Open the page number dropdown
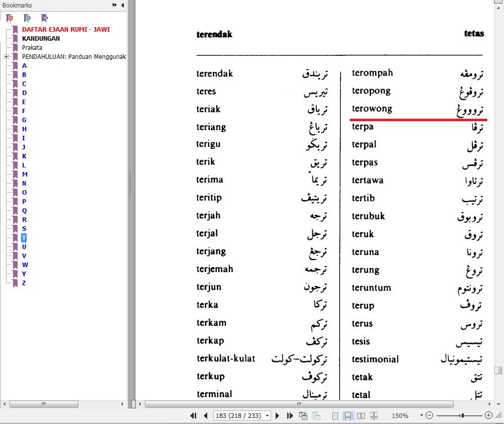Image resolution: width=504 pixels, height=424 pixels. [267, 415]
